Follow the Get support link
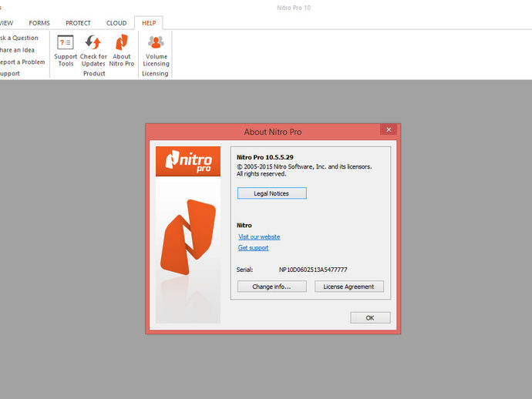The height and width of the screenshot is (399, 532). point(253,248)
